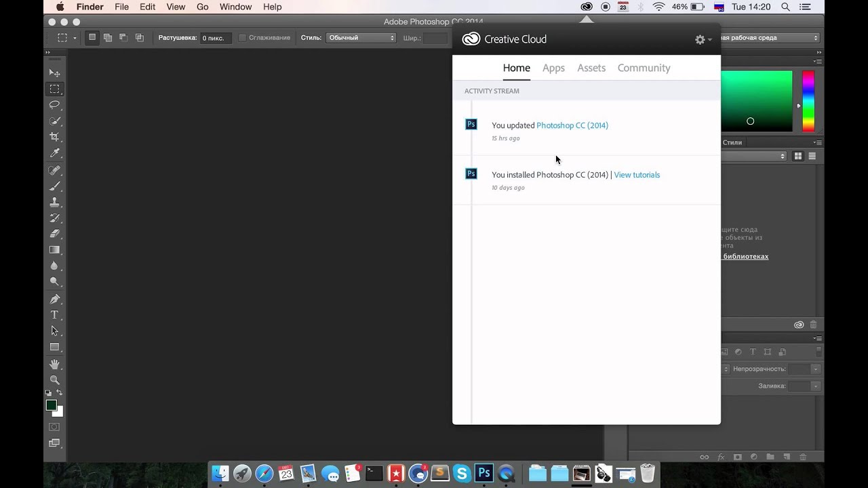This screenshot has height=488, width=868.
Task: Select the Crop tool
Action: pyautogui.click(x=55, y=137)
